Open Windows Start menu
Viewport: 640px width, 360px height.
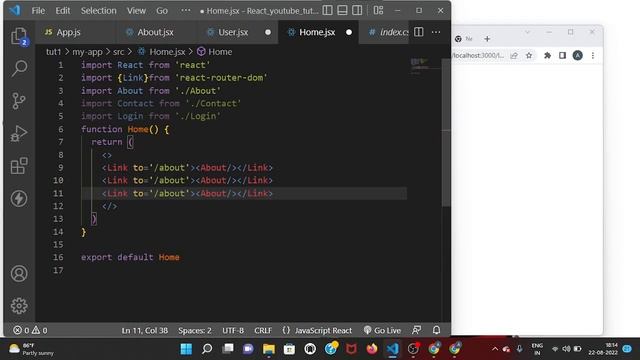pos(186,349)
